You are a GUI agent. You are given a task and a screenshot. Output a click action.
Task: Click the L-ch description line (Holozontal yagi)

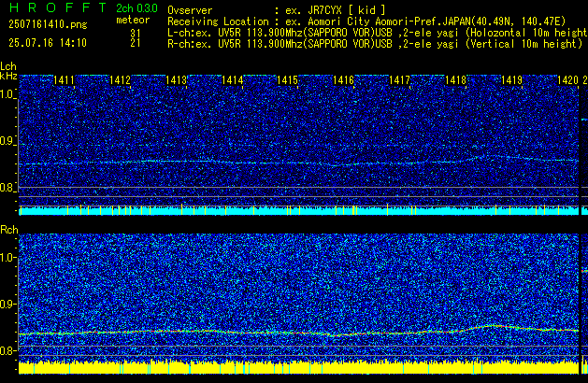pyautogui.click(x=378, y=33)
